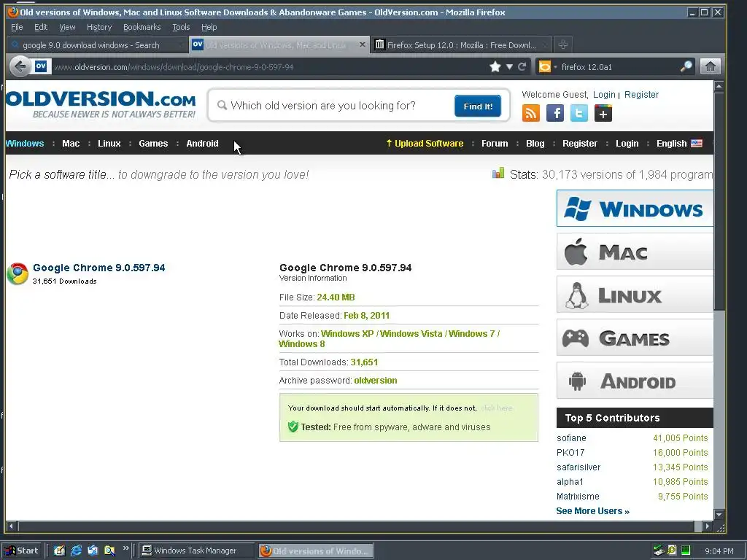Screen dimensions: 747x560
Task: Switch to the Firefox Setup 12.0 tab
Action: click(x=461, y=45)
